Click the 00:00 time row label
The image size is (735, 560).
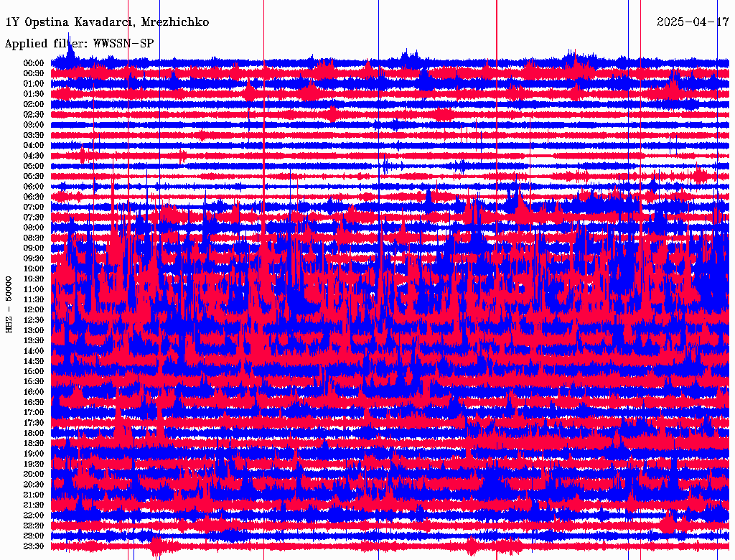[33, 63]
